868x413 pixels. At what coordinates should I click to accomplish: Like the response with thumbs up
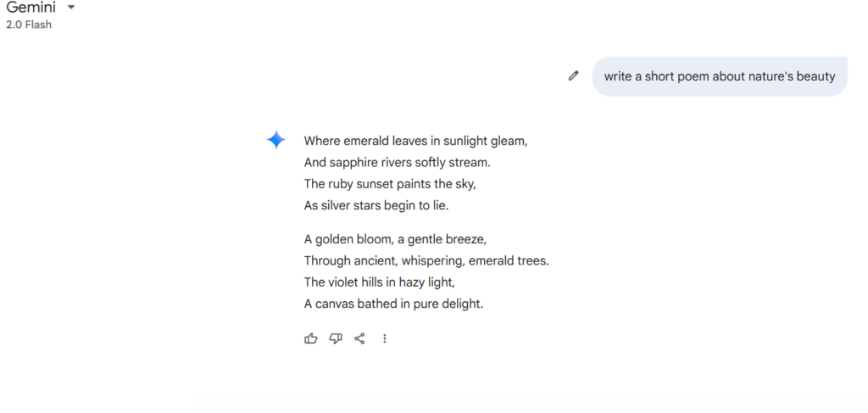pos(311,338)
